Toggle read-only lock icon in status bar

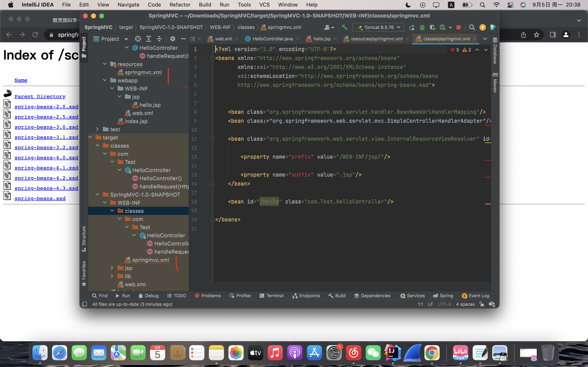(482, 304)
